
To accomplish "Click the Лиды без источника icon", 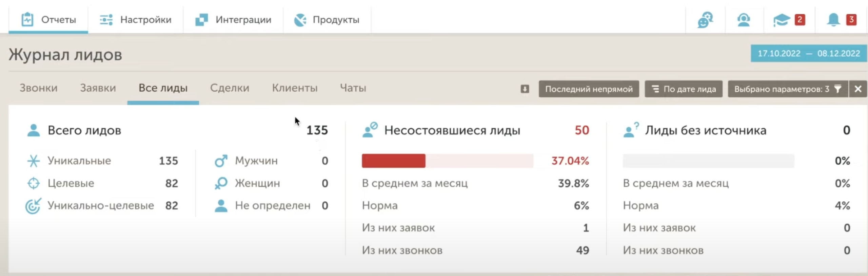I will [x=631, y=130].
